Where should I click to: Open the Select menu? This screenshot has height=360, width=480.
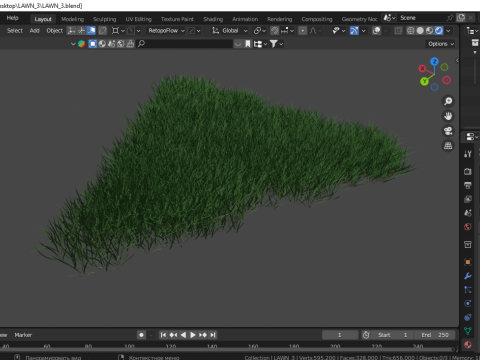click(x=15, y=31)
